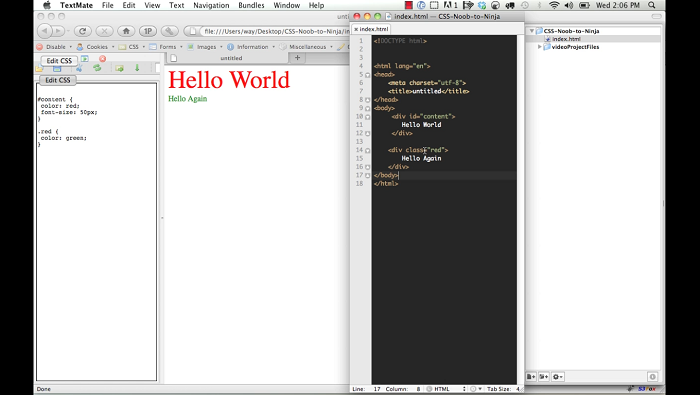The height and width of the screenshot is (395, 700).
Task: Click the red Disable icon in Web Developer toolbar
Action: click(39, 47)
